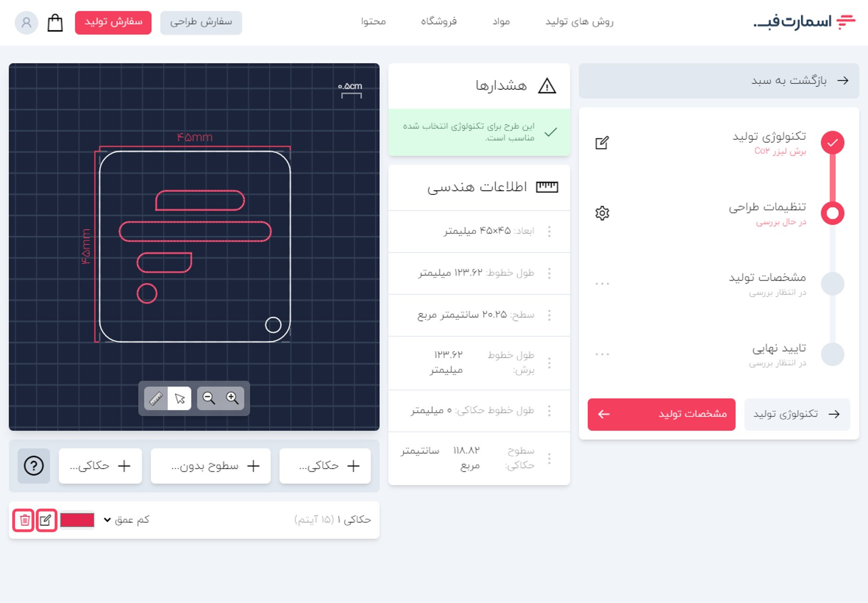Viewport: 868px width, 603px height.
Task: Open options dots for سطوح حکاکی row
Action: (x=549, y=458)
